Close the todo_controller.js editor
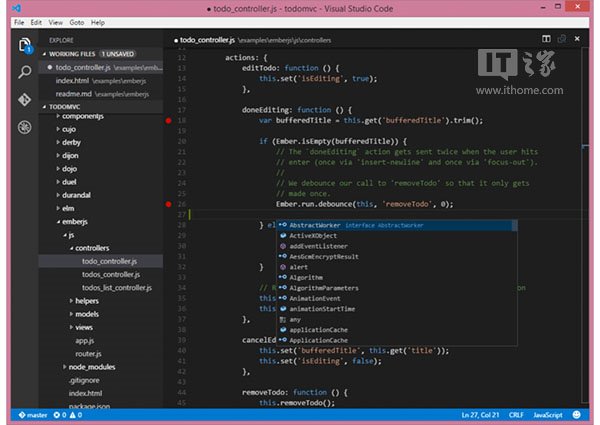The image size is (600, 425). coord(577,39)
